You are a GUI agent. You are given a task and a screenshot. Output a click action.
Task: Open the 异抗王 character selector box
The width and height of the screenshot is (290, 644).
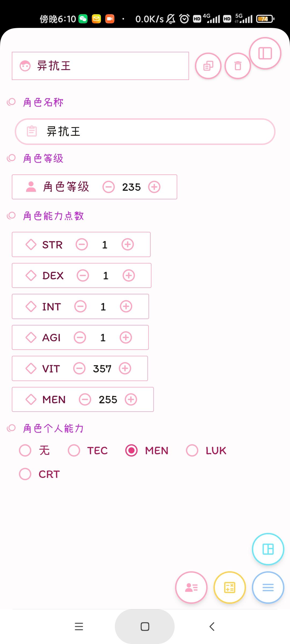(x=100, y=66)
